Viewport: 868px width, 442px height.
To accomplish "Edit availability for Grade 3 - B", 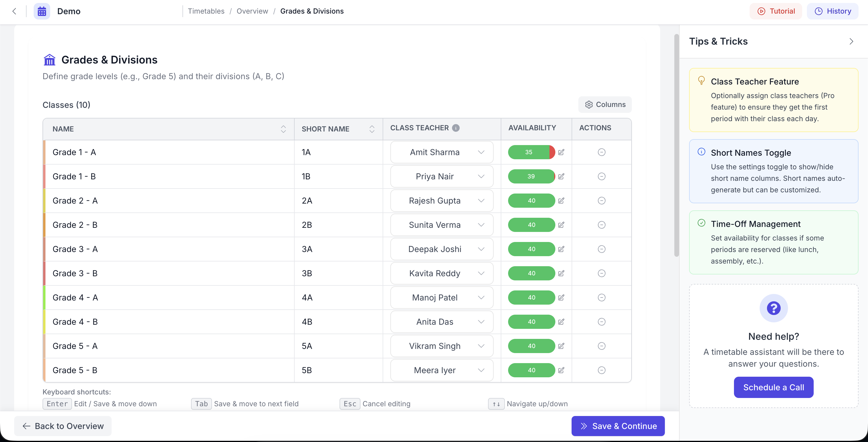I will [561, 273].
